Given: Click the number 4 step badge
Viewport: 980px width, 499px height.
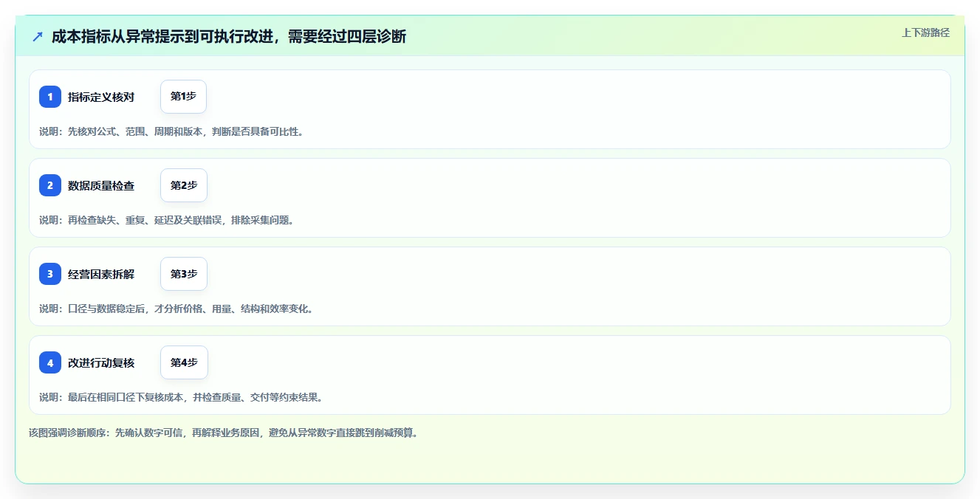Looking at the screenshot, I should click(50, 362).
